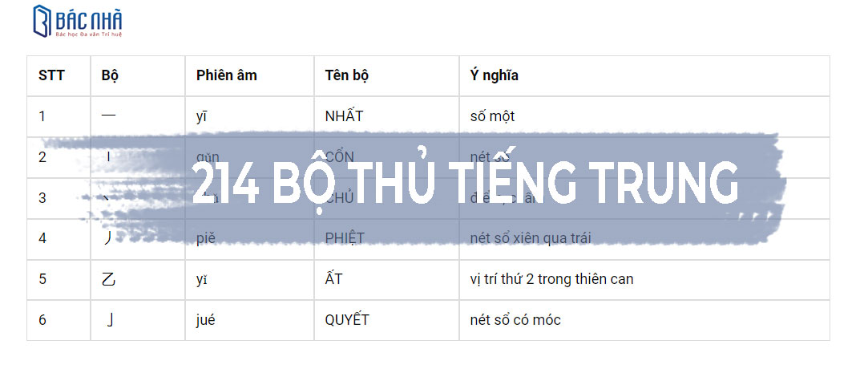This screenshot has height=381, width=868.
Task: Select the STT column header
Action: point(51,76)
